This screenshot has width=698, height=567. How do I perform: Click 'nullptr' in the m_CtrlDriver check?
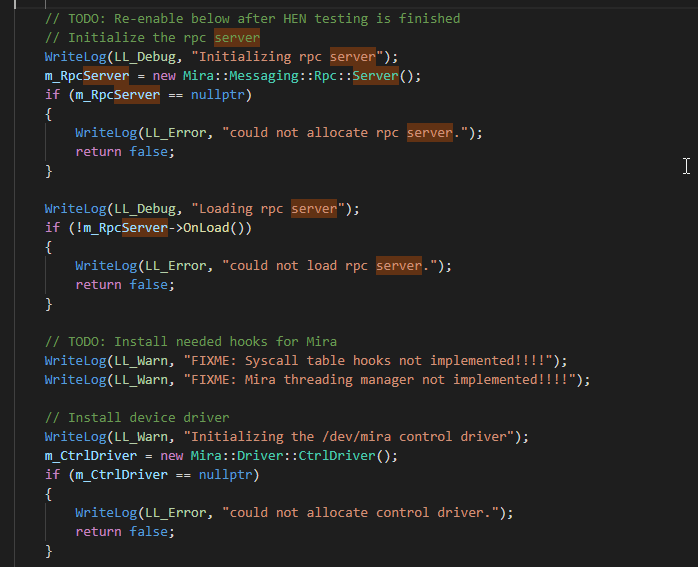225,475
